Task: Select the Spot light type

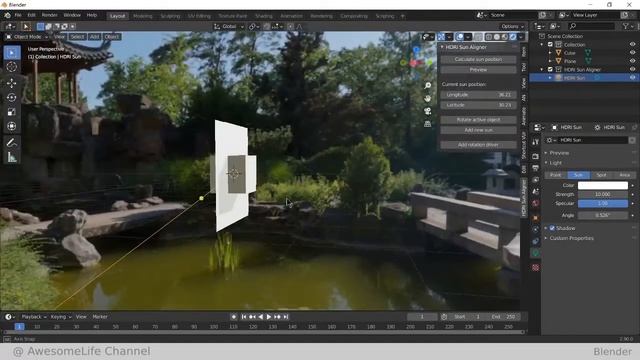Action: pos(601,175)
